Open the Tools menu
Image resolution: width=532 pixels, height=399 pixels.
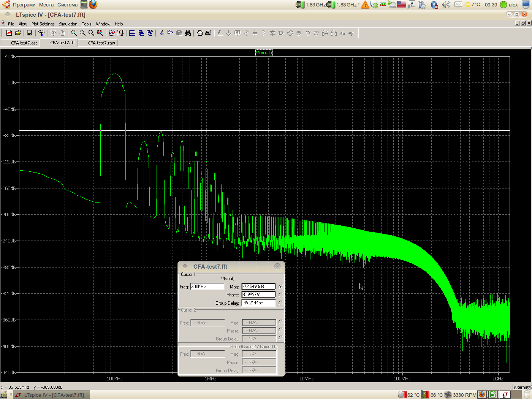[x=87, y=24]
